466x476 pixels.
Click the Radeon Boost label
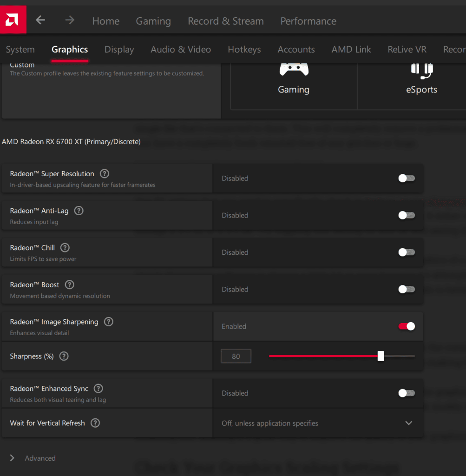34,285
